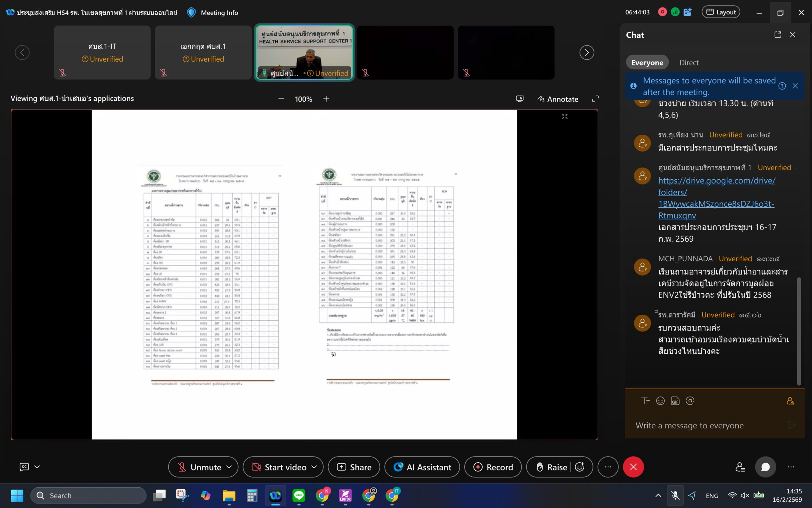The image size is (812, 508).
Task: Click the shared screen display options icon
Action: (520, 99)
